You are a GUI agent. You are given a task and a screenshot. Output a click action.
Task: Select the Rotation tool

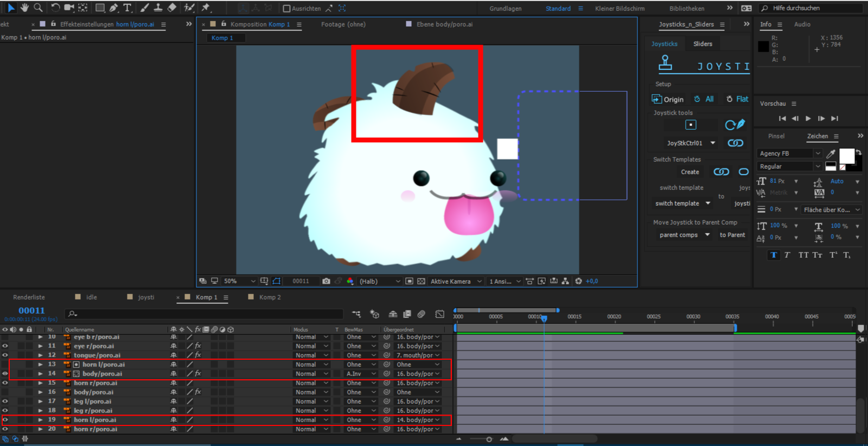coord(55,8)
